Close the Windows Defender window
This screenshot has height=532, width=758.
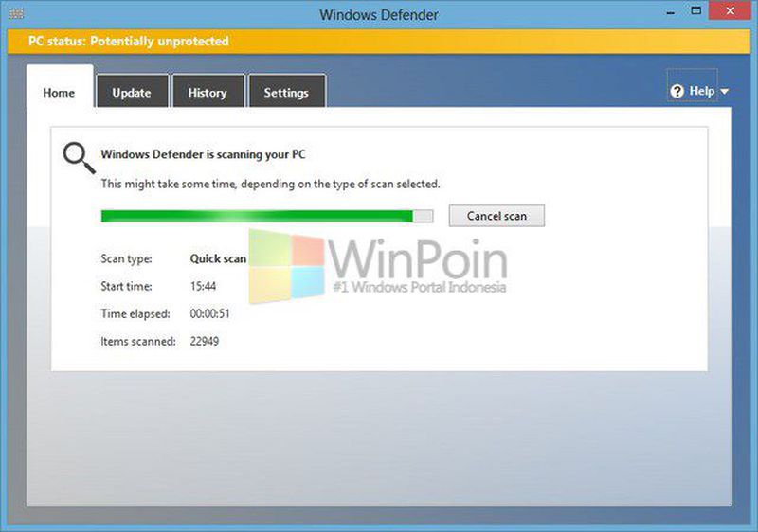[x=730, y=10]
